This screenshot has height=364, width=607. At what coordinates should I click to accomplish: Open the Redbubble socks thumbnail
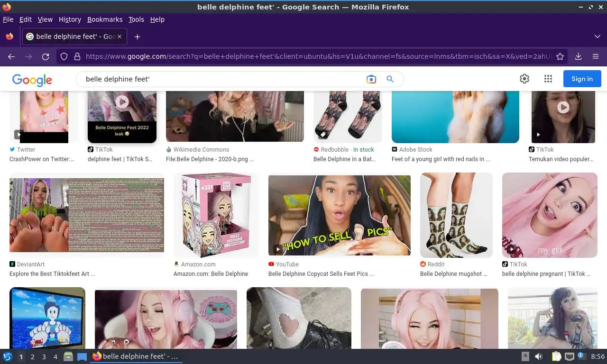click(x=348, y=117)
